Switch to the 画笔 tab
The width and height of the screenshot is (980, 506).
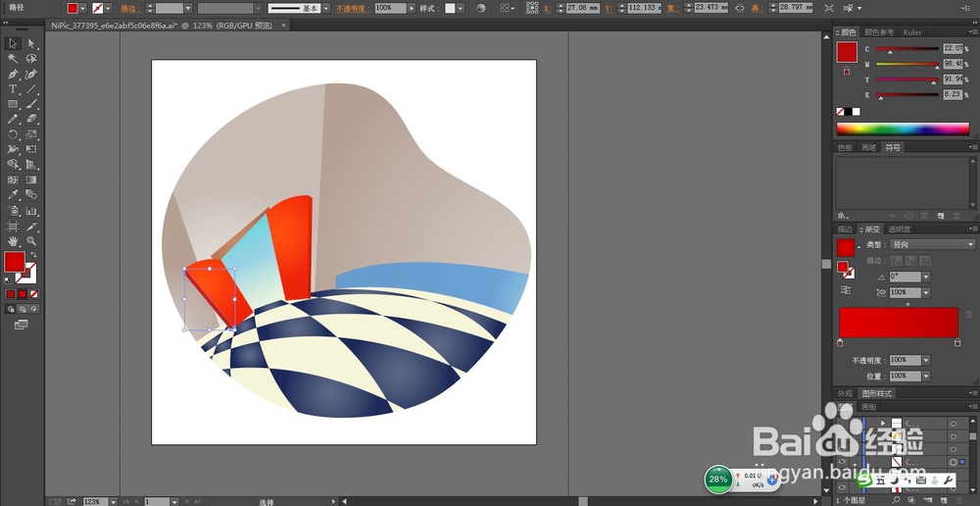868,148
